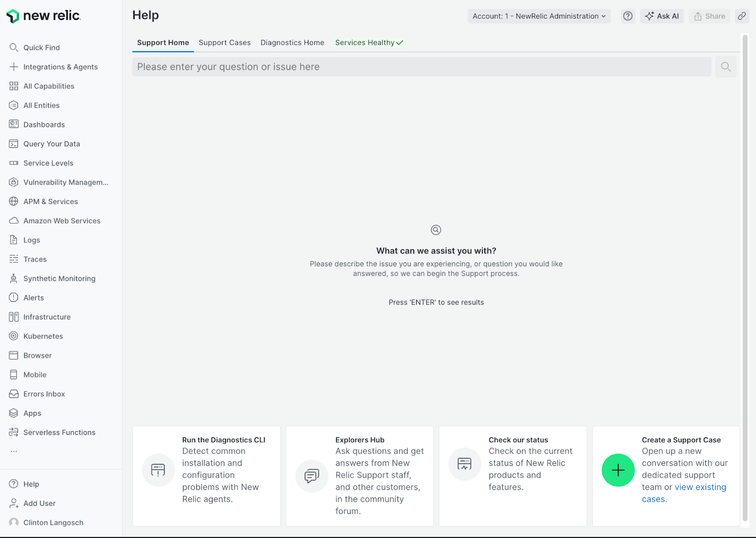This screenshot has height=538, width=756.
Task: Open Quick Find in the sidebar
Action: pyautogui.click(x=41, y=47)
